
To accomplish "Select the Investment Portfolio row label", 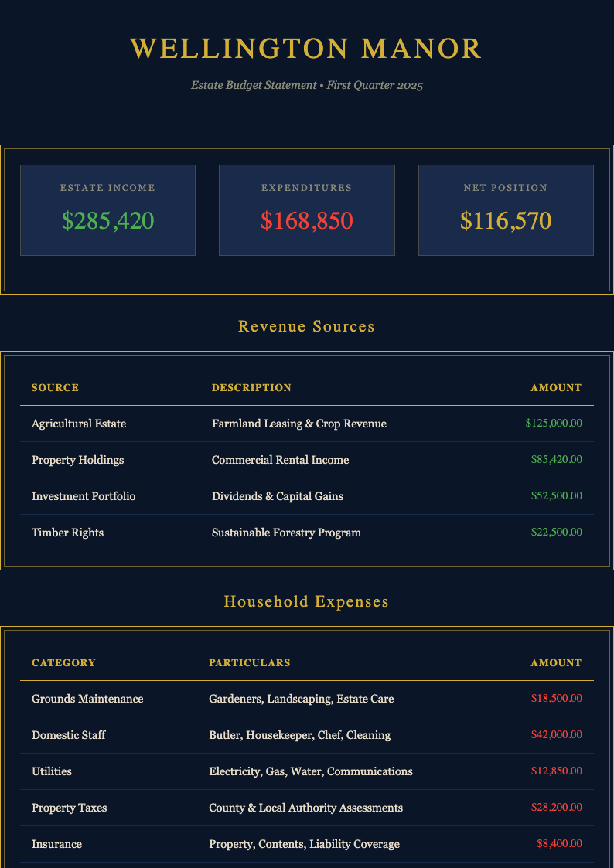I will click(84, 496).
